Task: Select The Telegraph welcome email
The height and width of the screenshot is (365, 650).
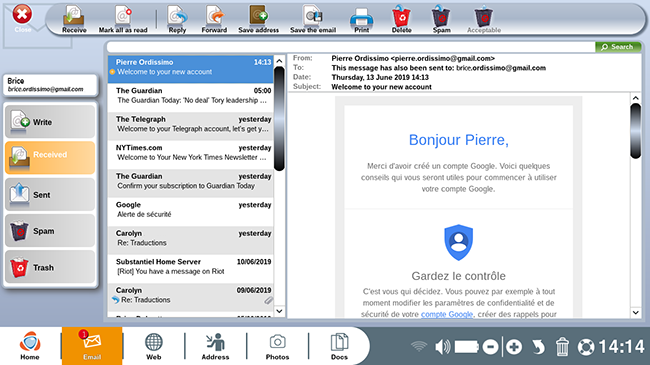Action: pos(191,124)
